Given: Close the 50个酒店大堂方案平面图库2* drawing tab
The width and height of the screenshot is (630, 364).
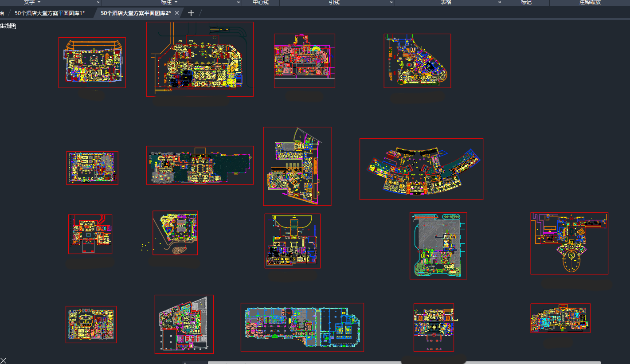Looking at the screenshot, I should coord(177,13).
